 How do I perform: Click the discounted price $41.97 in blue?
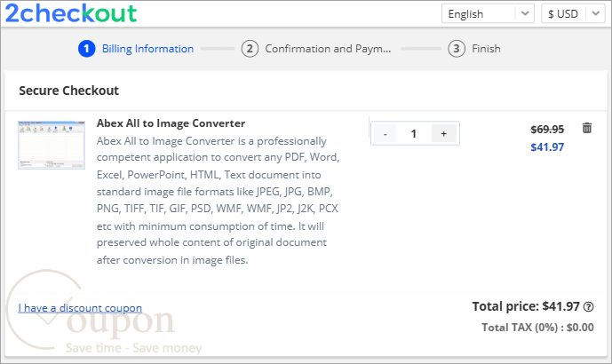(x=547, y=147)
